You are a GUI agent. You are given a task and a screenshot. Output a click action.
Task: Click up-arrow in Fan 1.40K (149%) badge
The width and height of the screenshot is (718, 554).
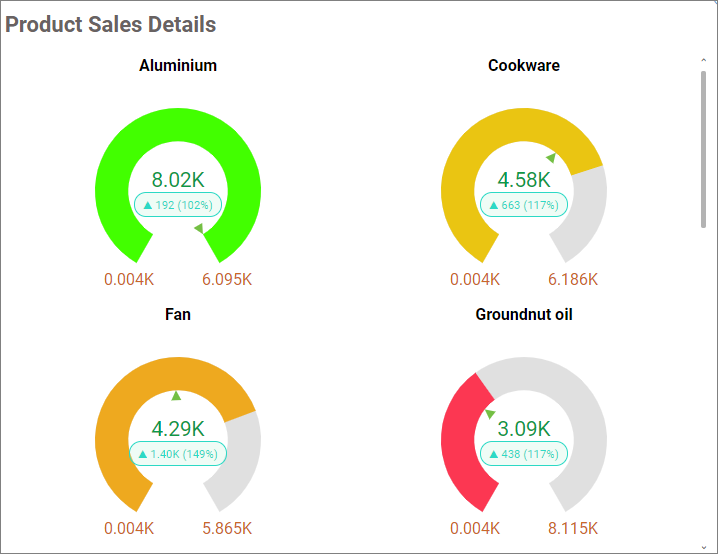142,454
